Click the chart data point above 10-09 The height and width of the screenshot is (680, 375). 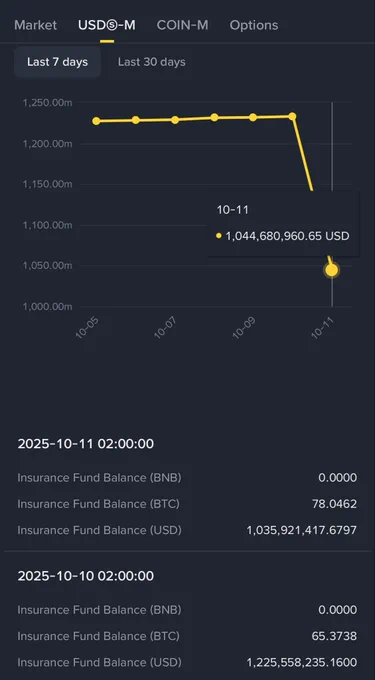253,117
